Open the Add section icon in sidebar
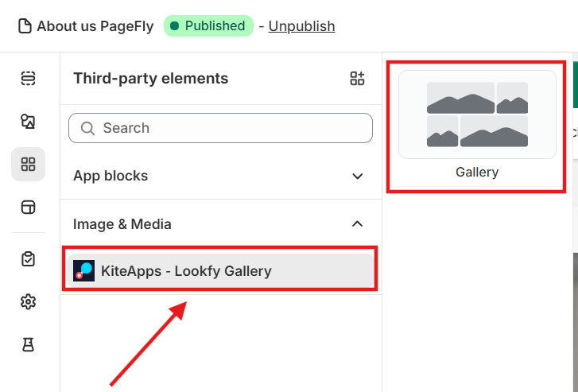Viewport: 578px width, 392px height. [28, 78]
